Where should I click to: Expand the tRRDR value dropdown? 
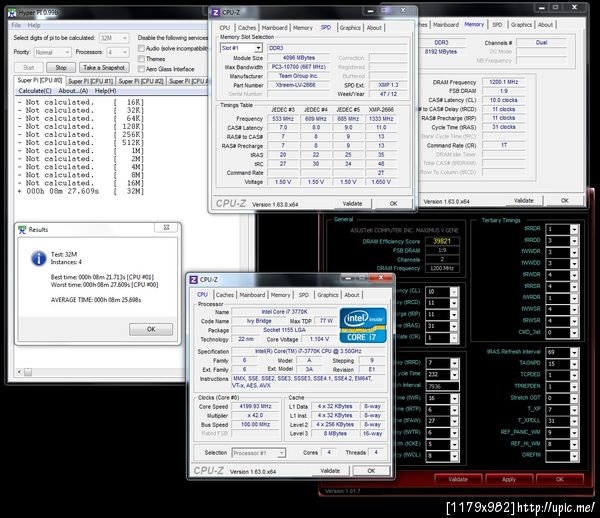pyautogui.click(x=561, y=229)
